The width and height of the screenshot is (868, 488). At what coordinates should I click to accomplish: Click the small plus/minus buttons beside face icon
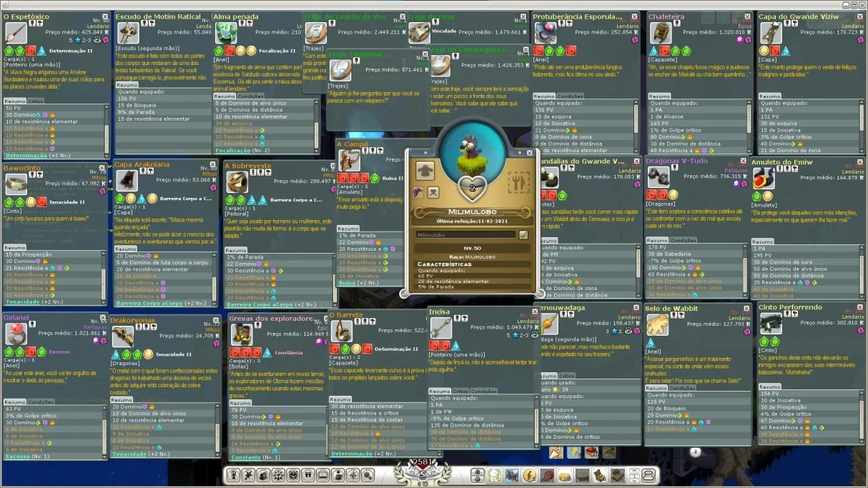478,476
